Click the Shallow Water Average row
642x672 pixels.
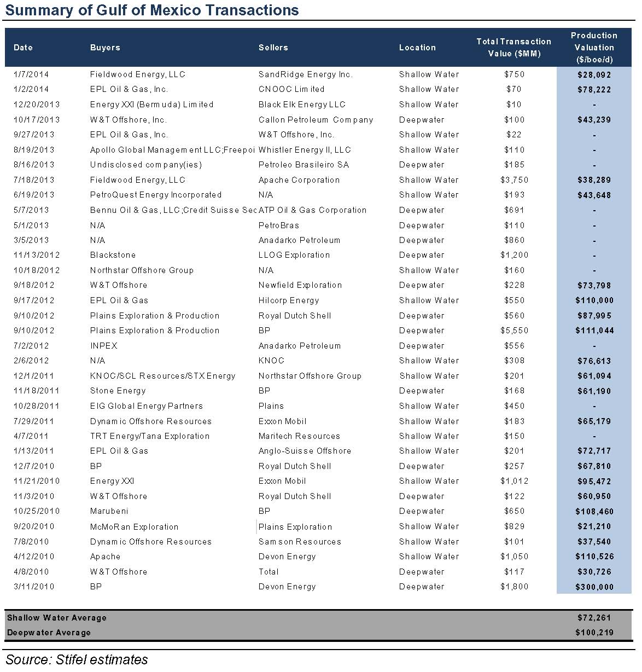pos(56,618)
